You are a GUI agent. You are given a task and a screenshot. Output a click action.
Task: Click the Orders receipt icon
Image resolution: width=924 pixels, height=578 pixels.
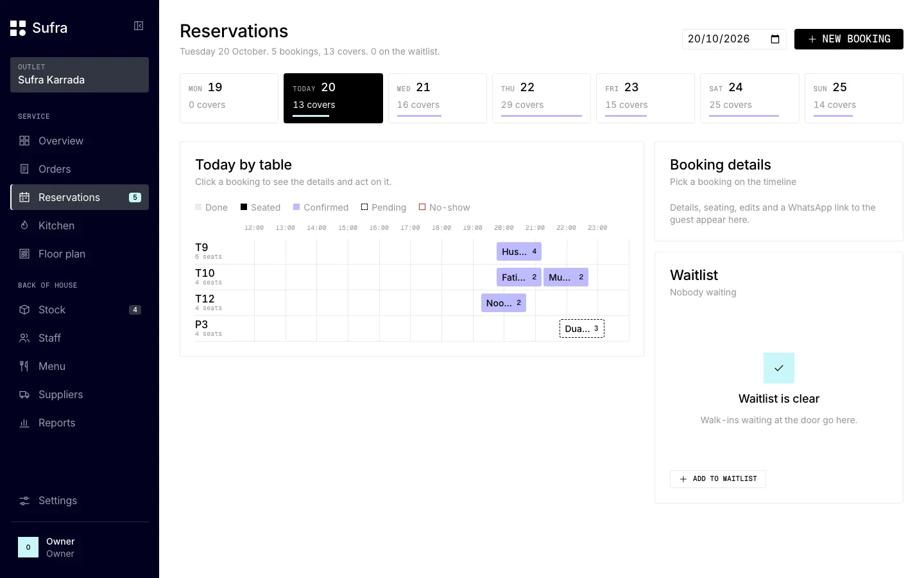(x=24, y=169)
